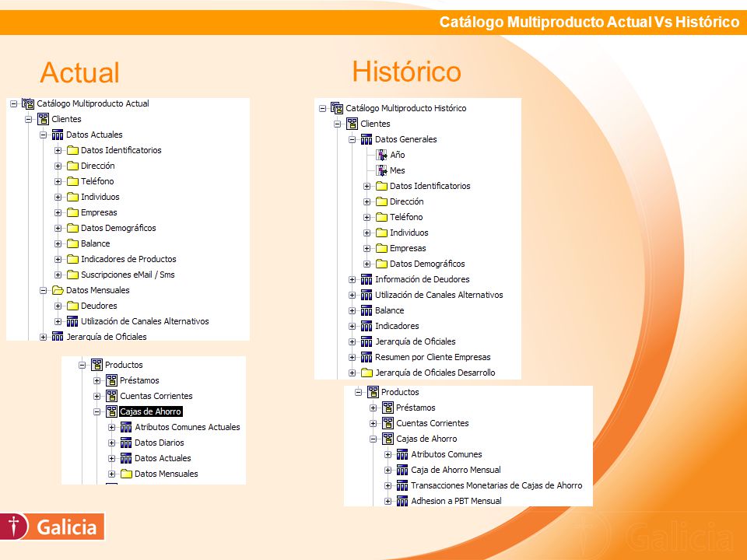Screen dimensions: 747x560
Task: Expand Información de Deudores node
Action: pos(352,280)
